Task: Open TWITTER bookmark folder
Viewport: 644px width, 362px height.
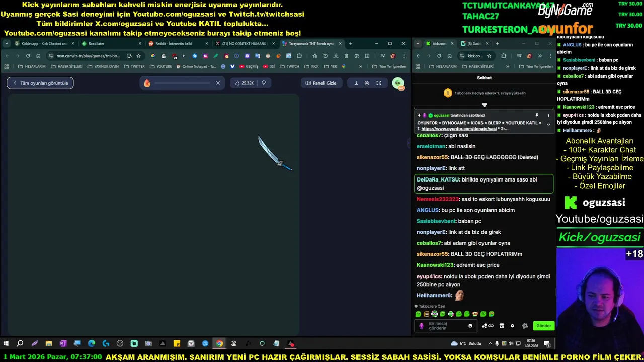Action: pyautogui.click(x=134, y=66)
